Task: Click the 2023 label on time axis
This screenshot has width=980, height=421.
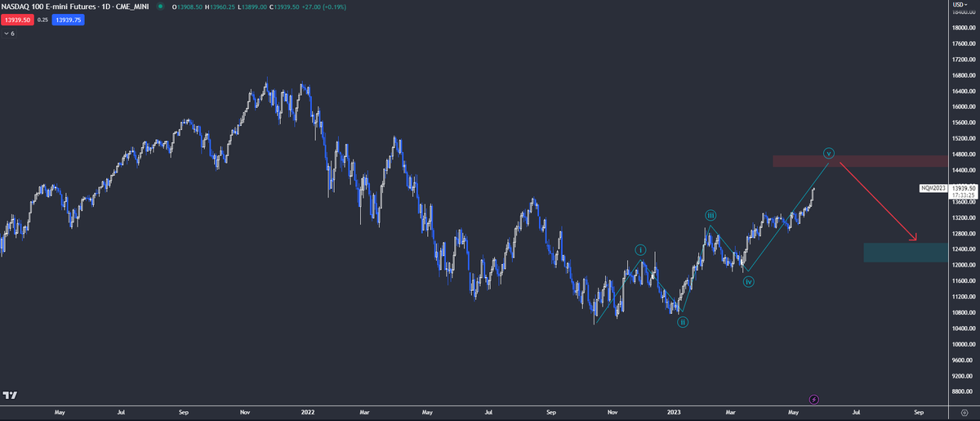Action: [x=674, y=413]
